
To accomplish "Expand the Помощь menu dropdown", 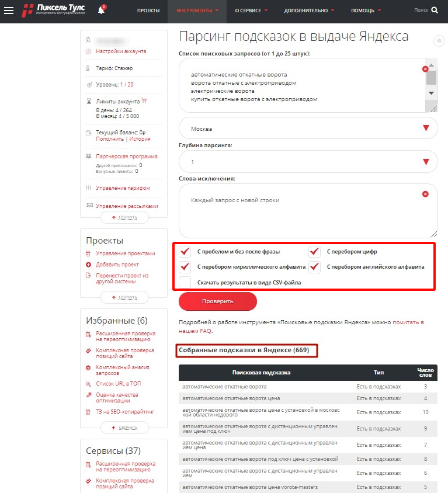I will [x=366, y=11].
